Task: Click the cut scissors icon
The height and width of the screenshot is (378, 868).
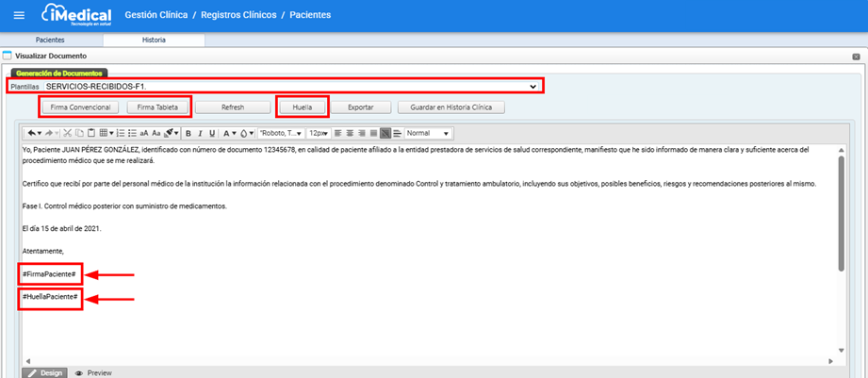Action: (68, 133)
